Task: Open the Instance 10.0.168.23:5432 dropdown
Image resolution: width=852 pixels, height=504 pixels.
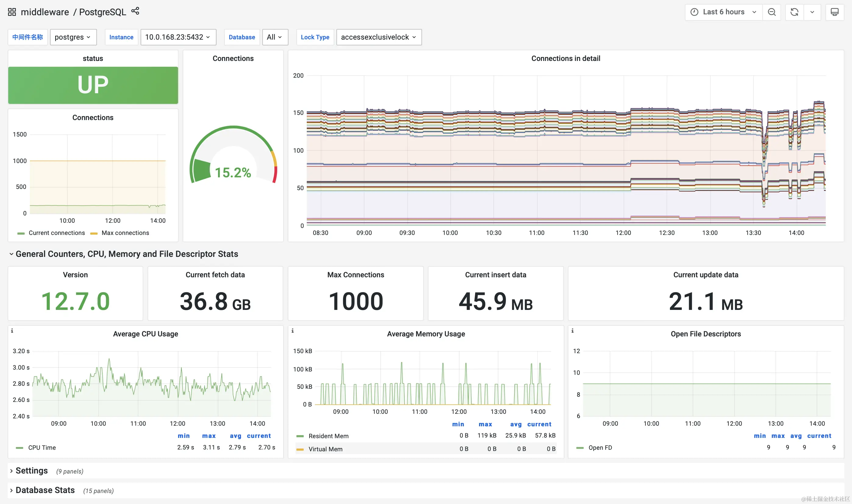Action: click(178, 37)
